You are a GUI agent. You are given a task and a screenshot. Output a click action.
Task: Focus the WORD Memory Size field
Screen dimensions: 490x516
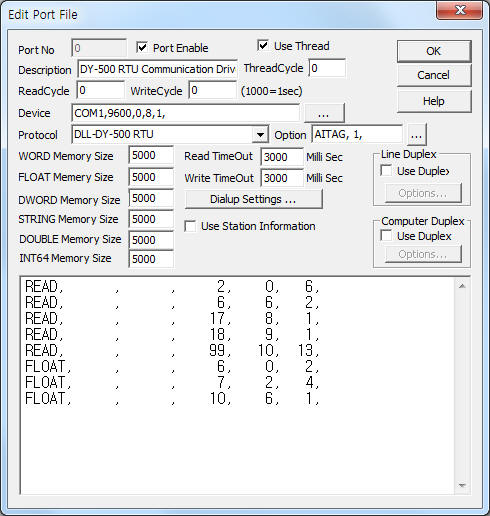pos(151,155)
